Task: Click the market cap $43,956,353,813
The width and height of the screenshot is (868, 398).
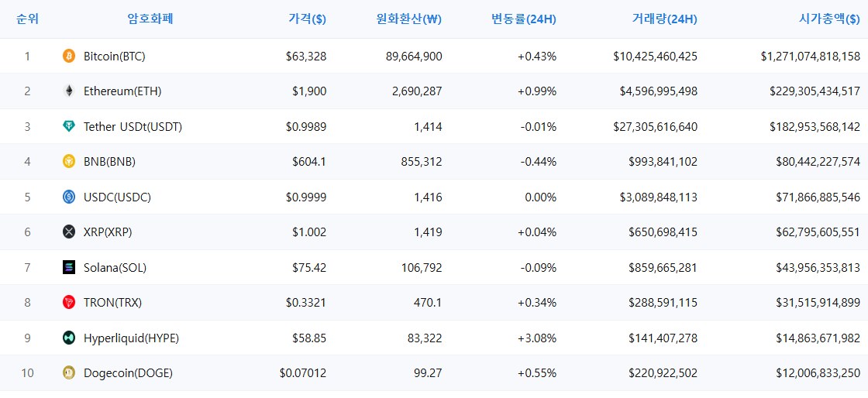Action: tap(818, 268)
